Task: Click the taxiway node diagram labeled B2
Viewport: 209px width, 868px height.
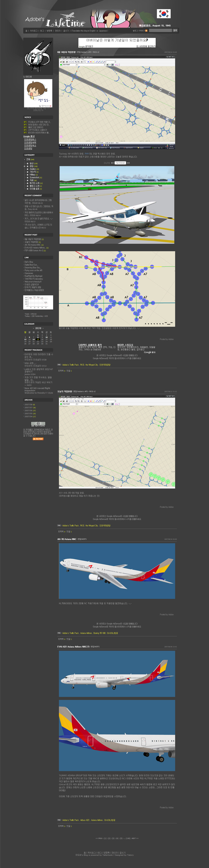Action: point(117,289)
